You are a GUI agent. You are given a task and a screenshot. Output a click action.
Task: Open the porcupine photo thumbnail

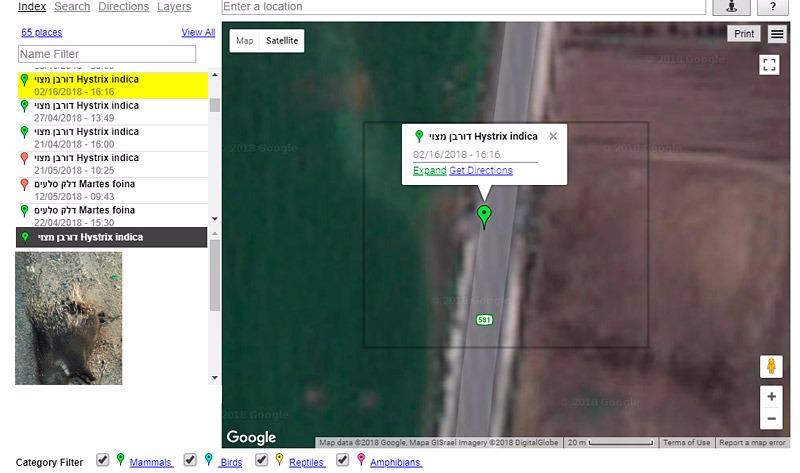(68, 318)
